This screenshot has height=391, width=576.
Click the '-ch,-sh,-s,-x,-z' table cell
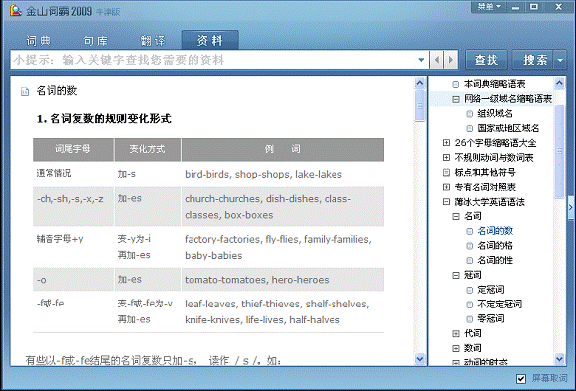(73, 206)
